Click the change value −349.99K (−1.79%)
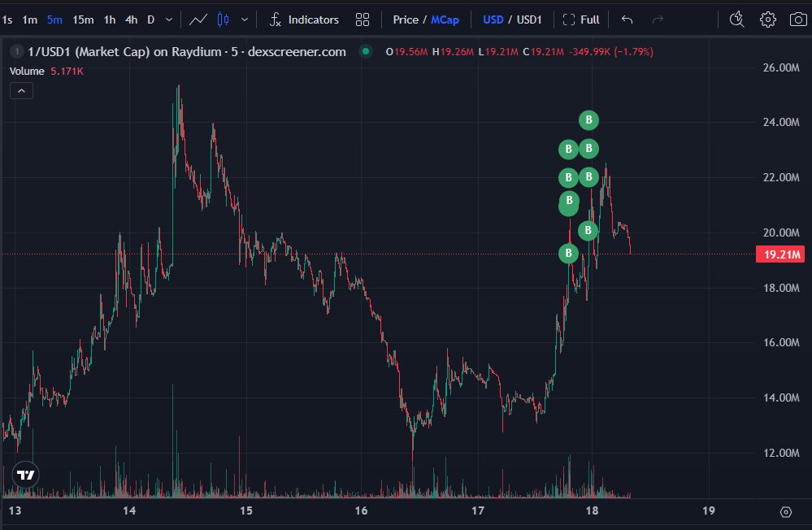The width and height of the screenshot is (812, 530). [x=611, y=52]
